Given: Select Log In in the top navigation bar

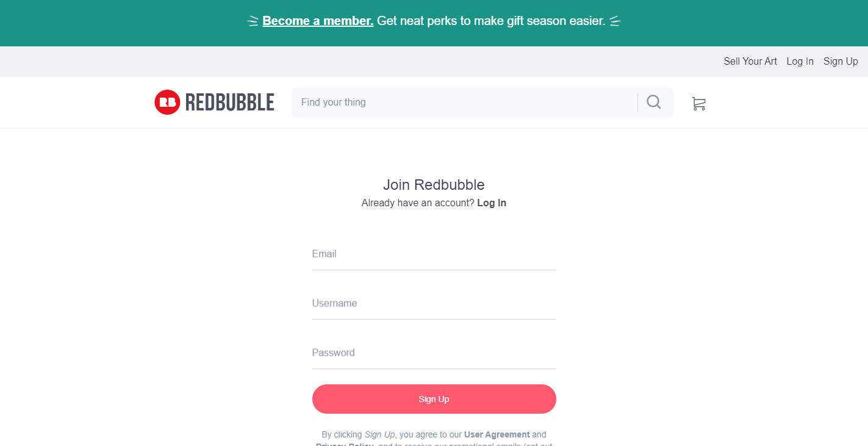Looking at the screenshot, I should point(800,61).
